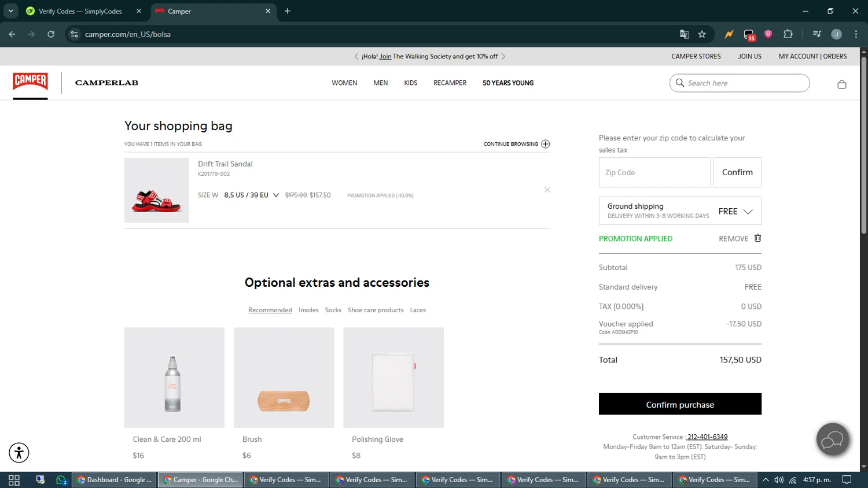Open the tab search dropdown arrow
Viewport: 868px width, 488px height.
click(10, 11)
